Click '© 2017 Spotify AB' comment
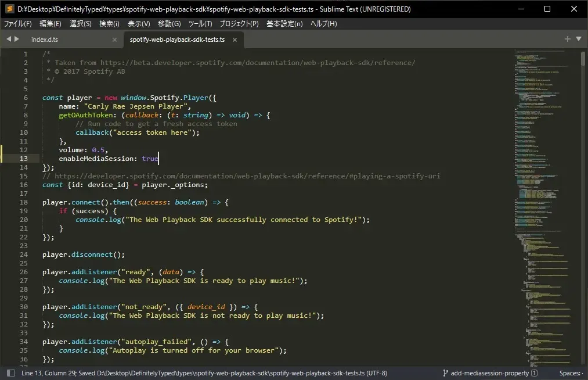This screenshot has height=380, width=588. click(89, 71)
